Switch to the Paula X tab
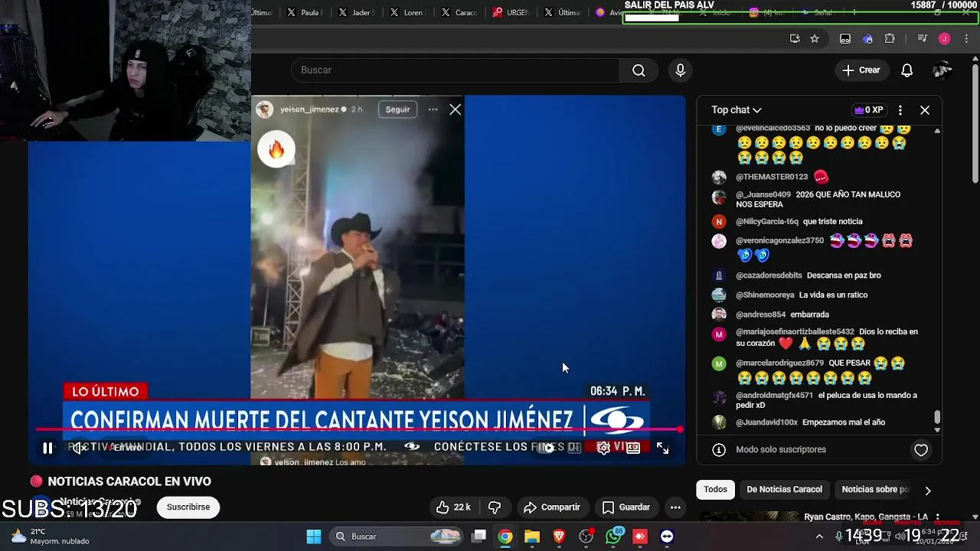This screenshot has height=551, width=980. coord(305,12)
